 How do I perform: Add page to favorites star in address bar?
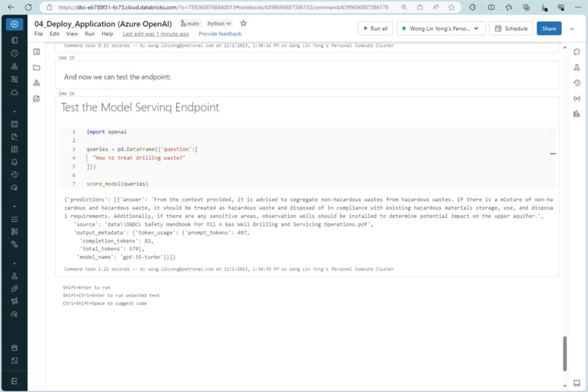tap(452, 7)
